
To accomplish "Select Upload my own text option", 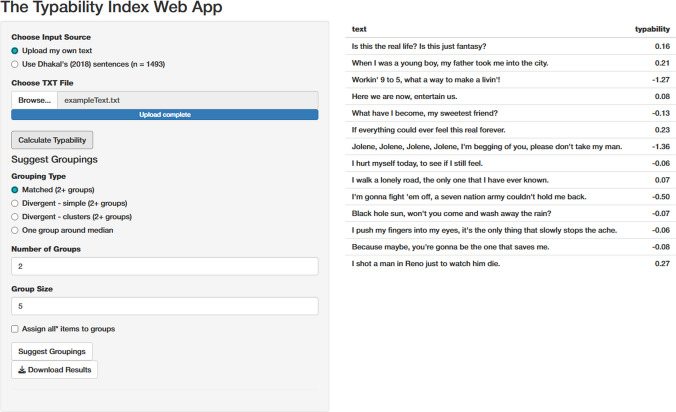I will [15, 51].
